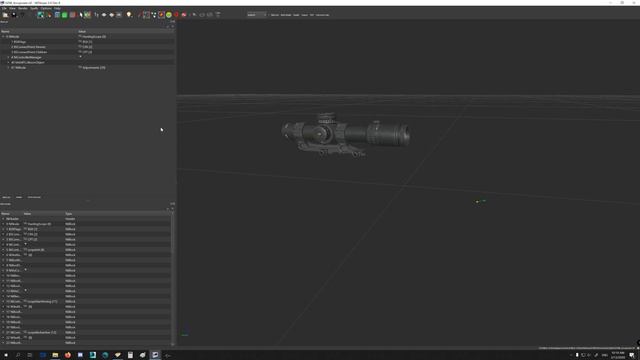Switch to the Block List tab
This screenshot has width=640, height=360.
tap(6, 197)
